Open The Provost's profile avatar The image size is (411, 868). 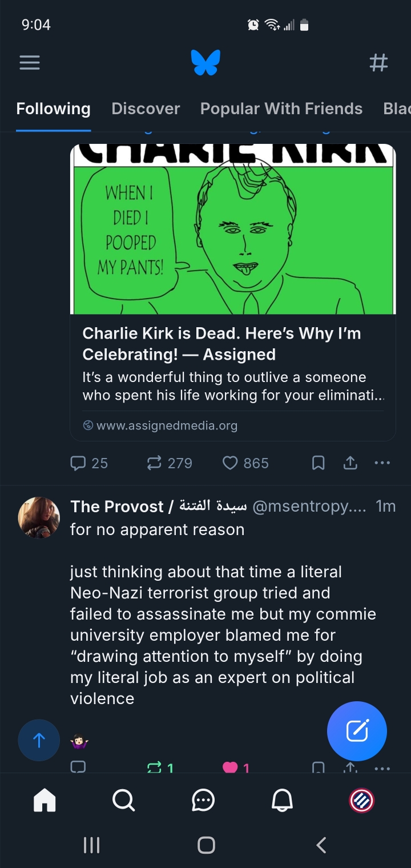coord(39,517)
